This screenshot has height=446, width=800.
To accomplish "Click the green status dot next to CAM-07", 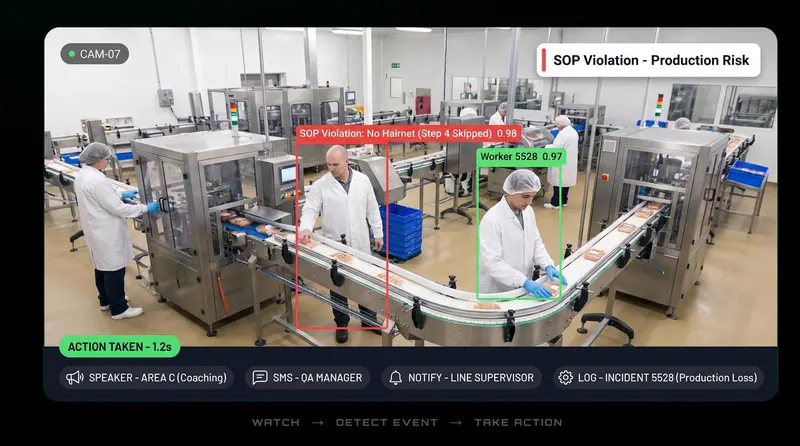I will 72,54.
